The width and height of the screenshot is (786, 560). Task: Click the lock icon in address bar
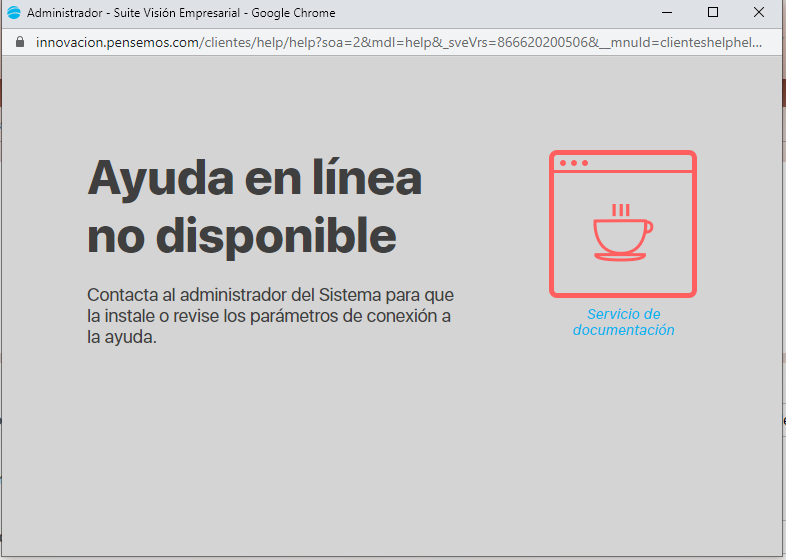click(x=20, y=42)
